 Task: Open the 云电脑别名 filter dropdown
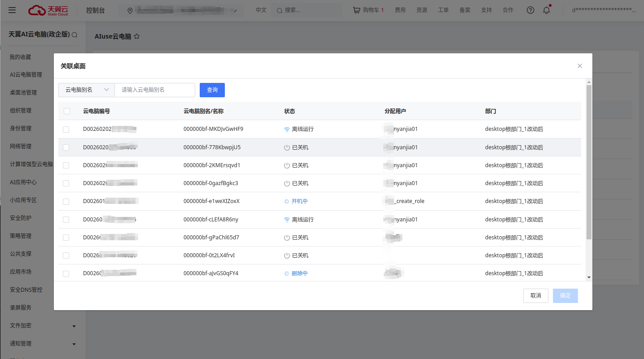coord(87,90)
